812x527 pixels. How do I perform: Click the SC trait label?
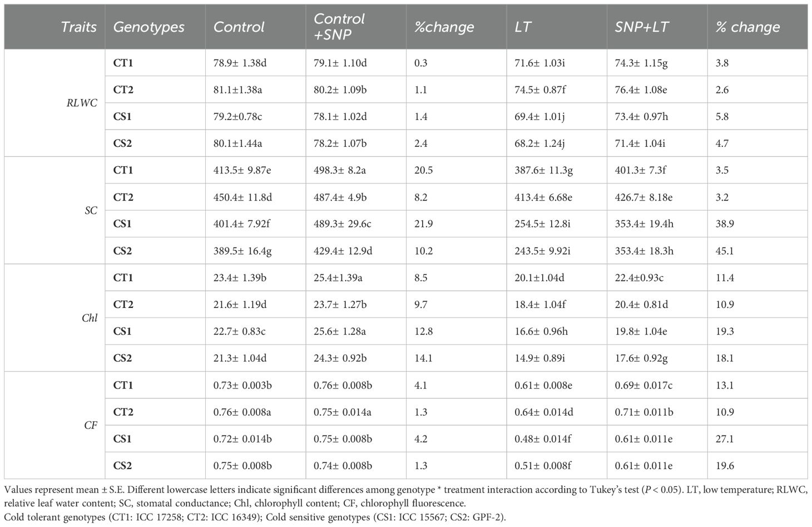pyautogui.click(x=91, y=210)
